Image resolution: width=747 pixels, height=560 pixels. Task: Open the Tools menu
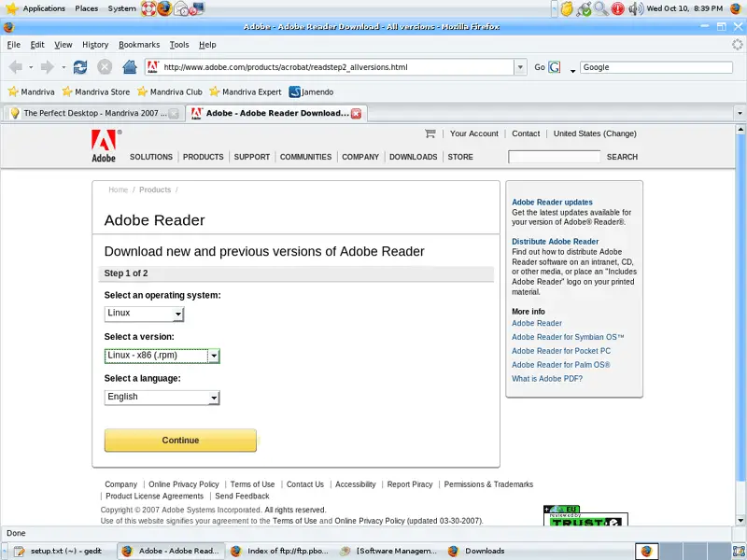click(179, 45)
